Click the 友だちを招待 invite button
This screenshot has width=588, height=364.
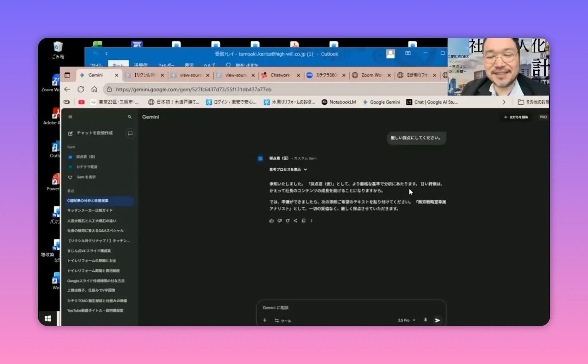(516, 117)
